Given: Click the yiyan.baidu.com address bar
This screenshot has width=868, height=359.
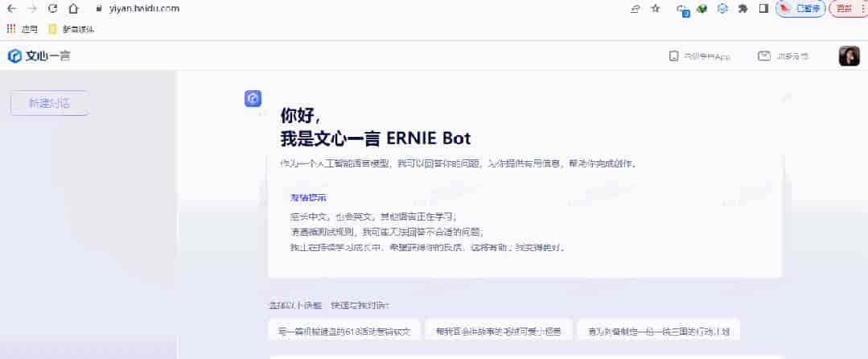Looking at the screenshot, I should (x=144, y=9).
